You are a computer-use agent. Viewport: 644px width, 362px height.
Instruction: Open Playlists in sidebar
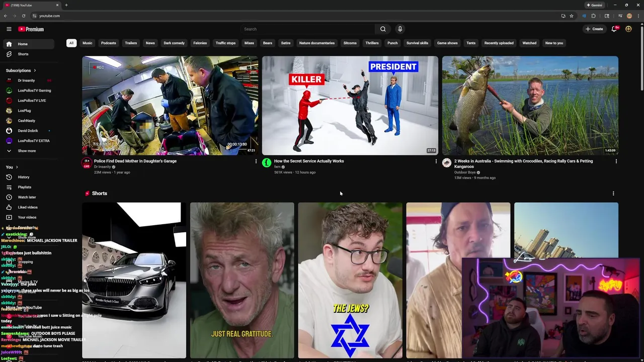coord(29,187)
